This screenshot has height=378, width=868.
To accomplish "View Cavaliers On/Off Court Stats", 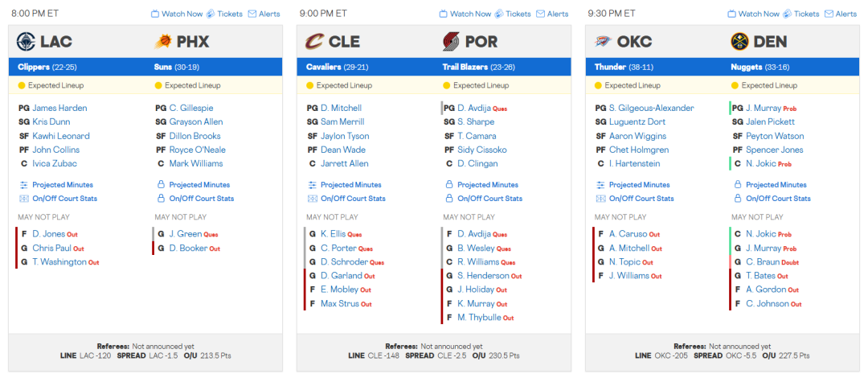I will point(353,199).
